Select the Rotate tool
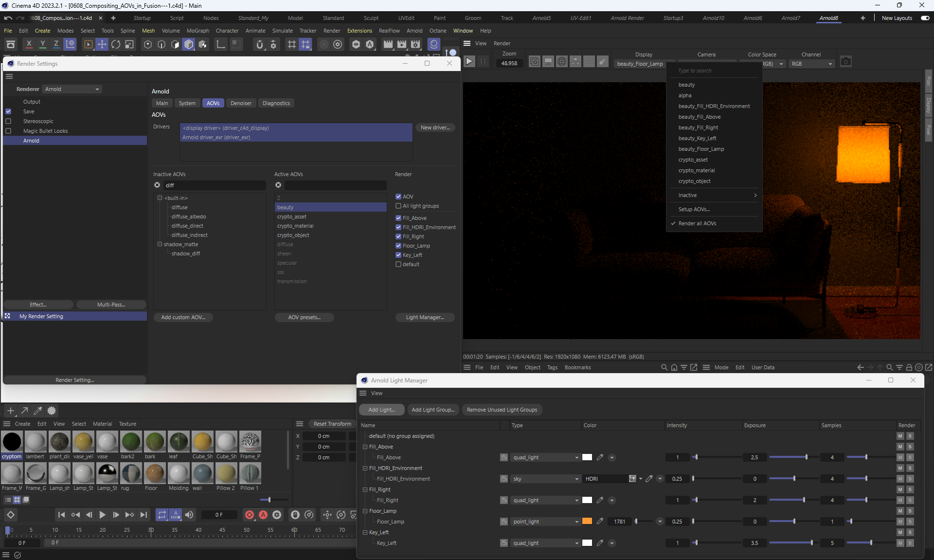The image size is (934, 560). [x=116, y=45]
